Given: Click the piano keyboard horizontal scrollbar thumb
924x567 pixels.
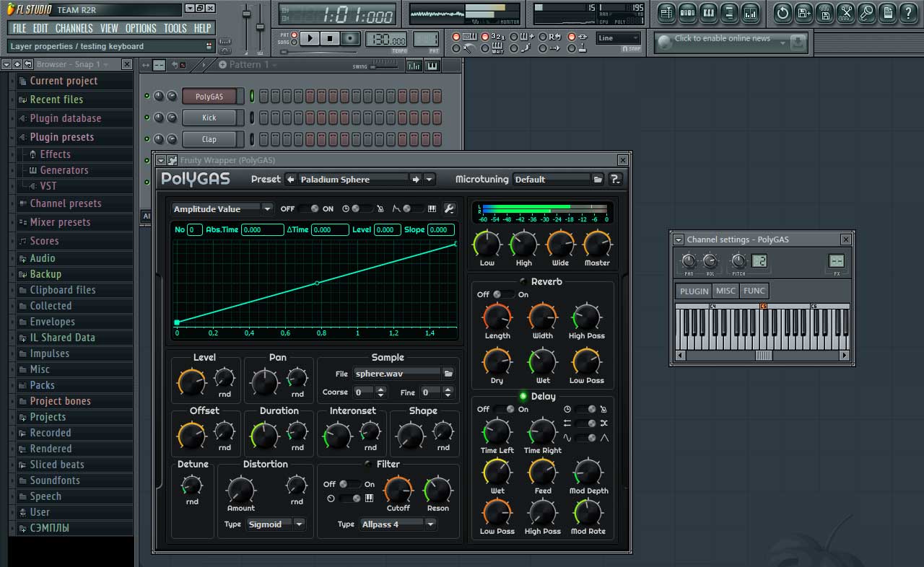Looking at the screenshot, I should [763, 356].
